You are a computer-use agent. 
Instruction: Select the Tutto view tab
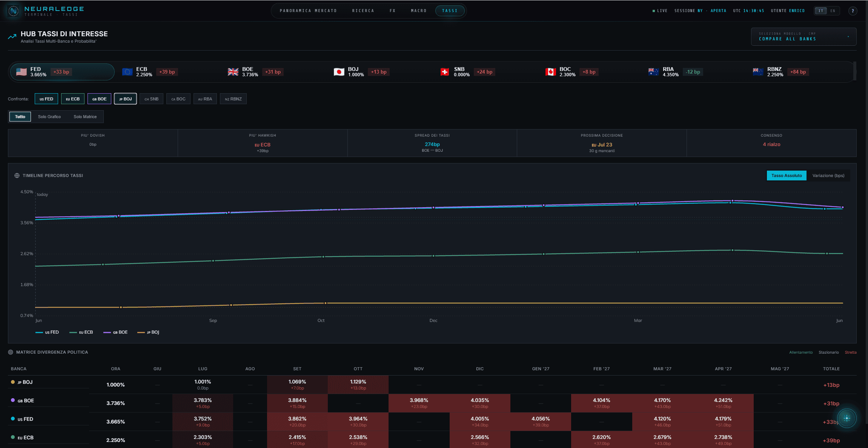pyautogui.click(x=20, y=117)
